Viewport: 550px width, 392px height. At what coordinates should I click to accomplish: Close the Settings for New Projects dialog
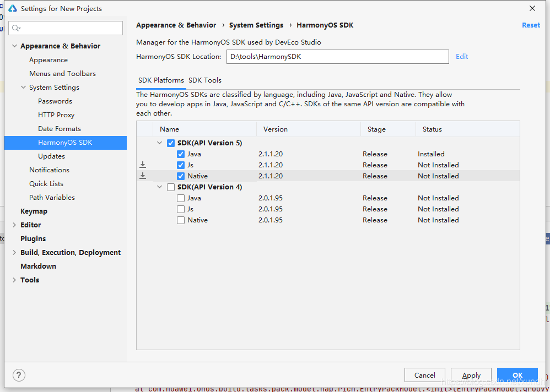[532, 8]
